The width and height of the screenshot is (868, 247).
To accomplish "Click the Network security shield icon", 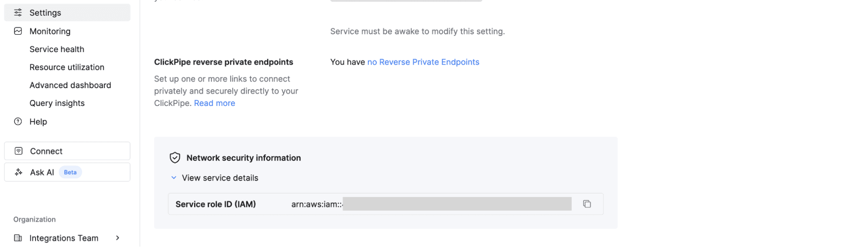I will (x=175, y=158).
